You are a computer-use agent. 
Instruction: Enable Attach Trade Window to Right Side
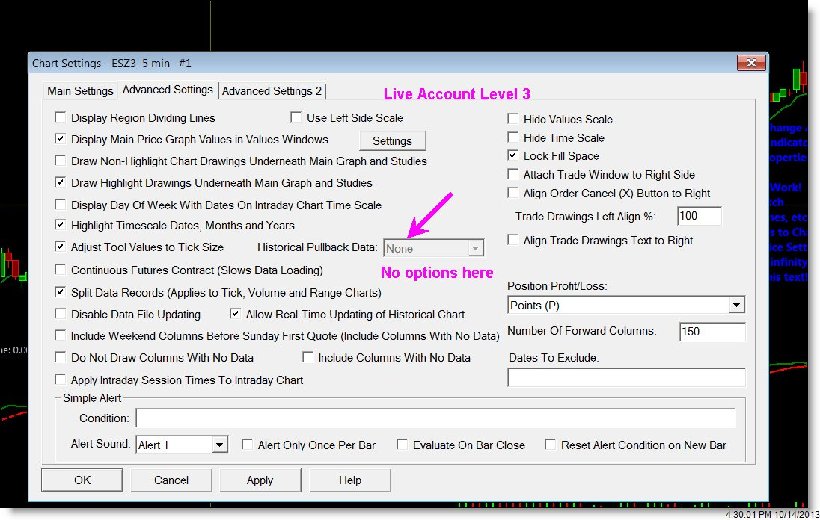click(x=513, y=175)
